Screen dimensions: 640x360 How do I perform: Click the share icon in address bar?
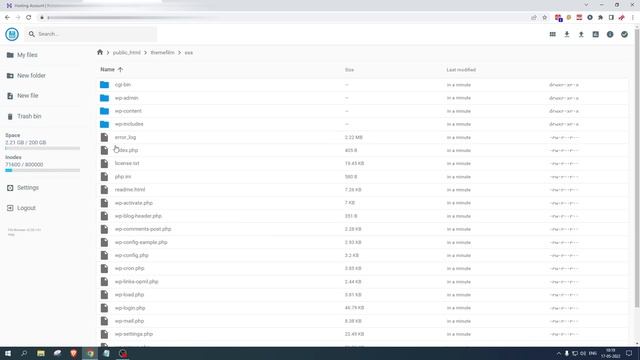click(533, 18)
